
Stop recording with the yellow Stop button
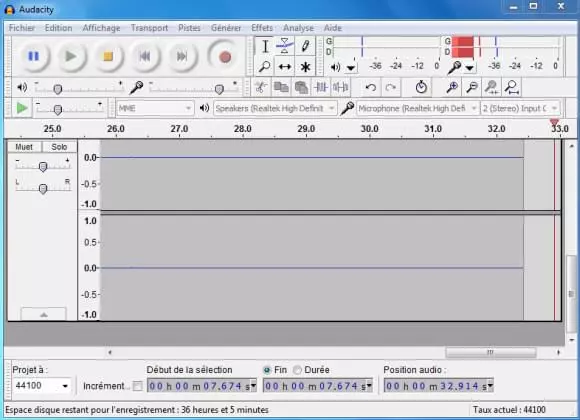108,56
